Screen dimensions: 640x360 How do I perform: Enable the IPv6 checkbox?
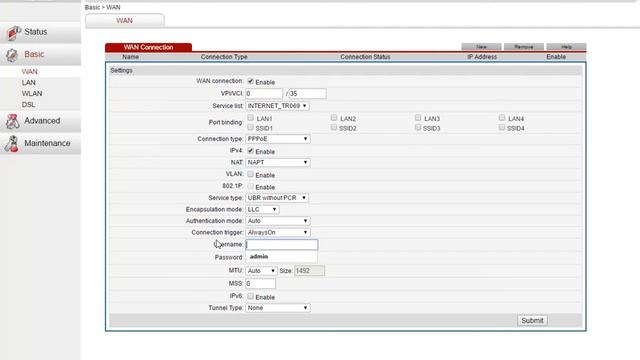point(251,296)
